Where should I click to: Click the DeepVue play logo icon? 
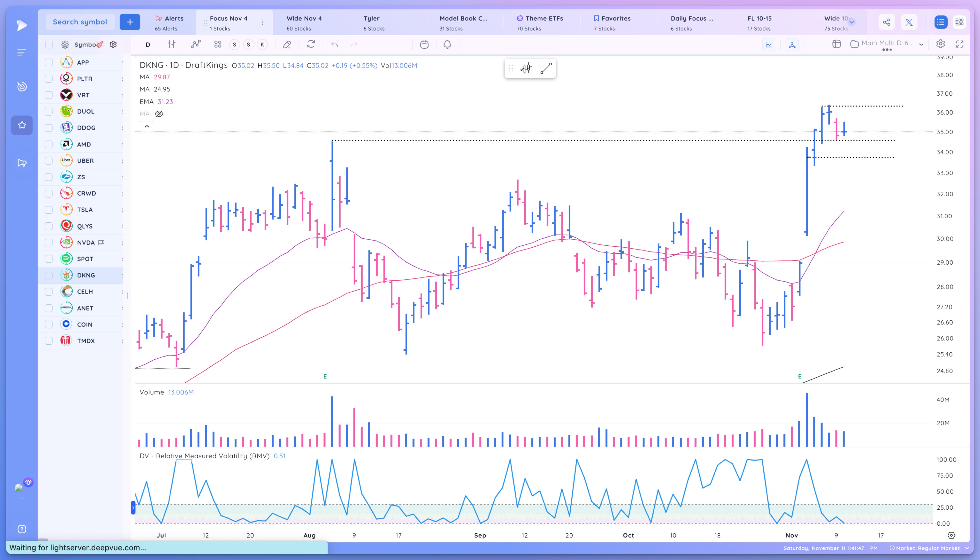click(22, 25)
